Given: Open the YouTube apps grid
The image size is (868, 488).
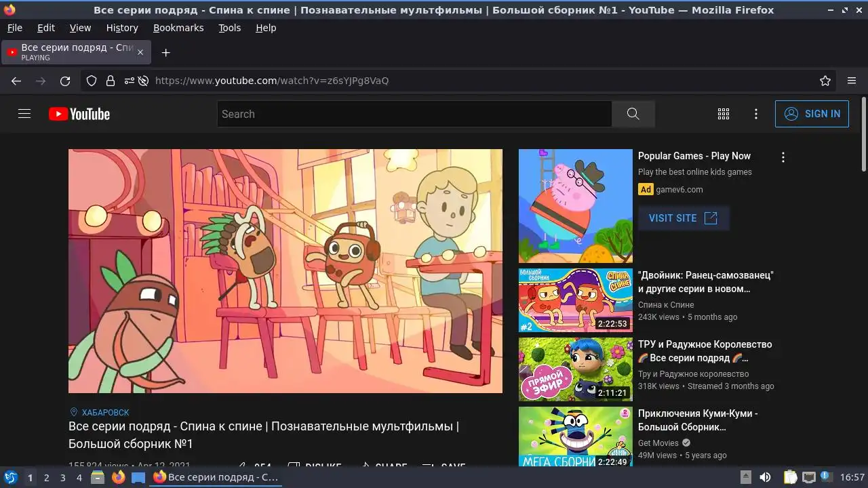Looking at the screenshot, I should 724,114.
